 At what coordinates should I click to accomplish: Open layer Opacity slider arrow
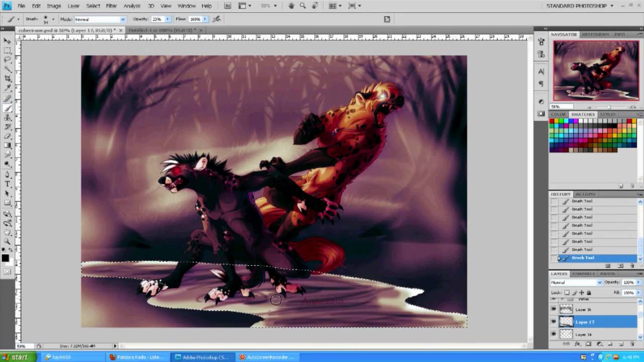637,283
